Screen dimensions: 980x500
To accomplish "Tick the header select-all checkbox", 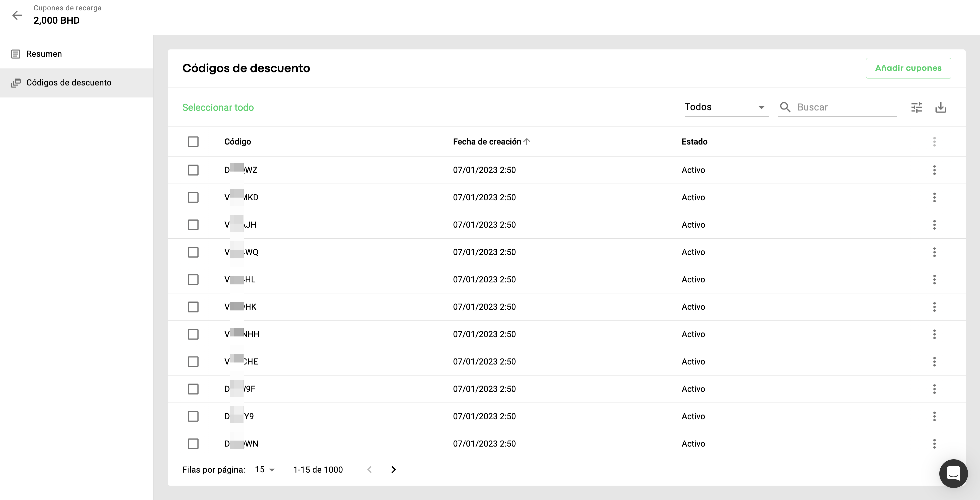I will pyautogui.click(x=193, y=142).
